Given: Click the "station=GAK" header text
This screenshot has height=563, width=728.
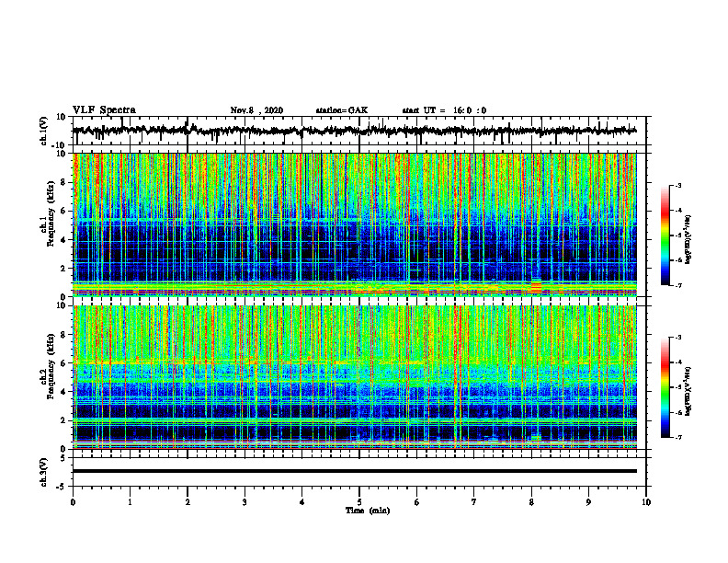Looking at the screenshot, I should tap(342, 110).
